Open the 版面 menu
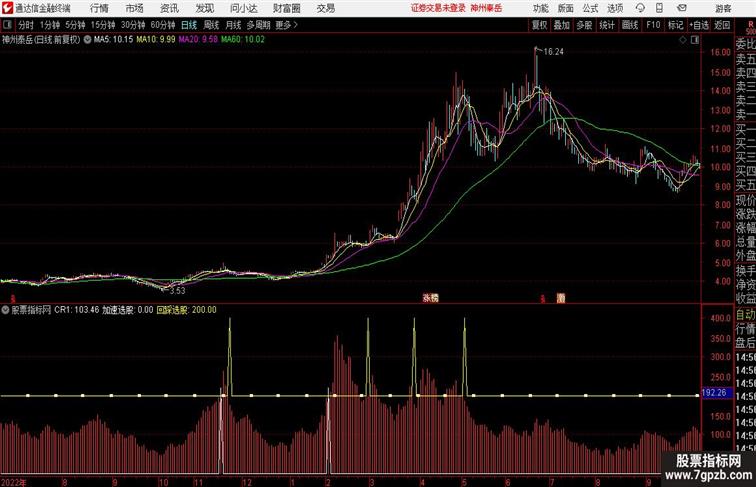The width and height of the screenshot is (756, 487). coord(566,8)
